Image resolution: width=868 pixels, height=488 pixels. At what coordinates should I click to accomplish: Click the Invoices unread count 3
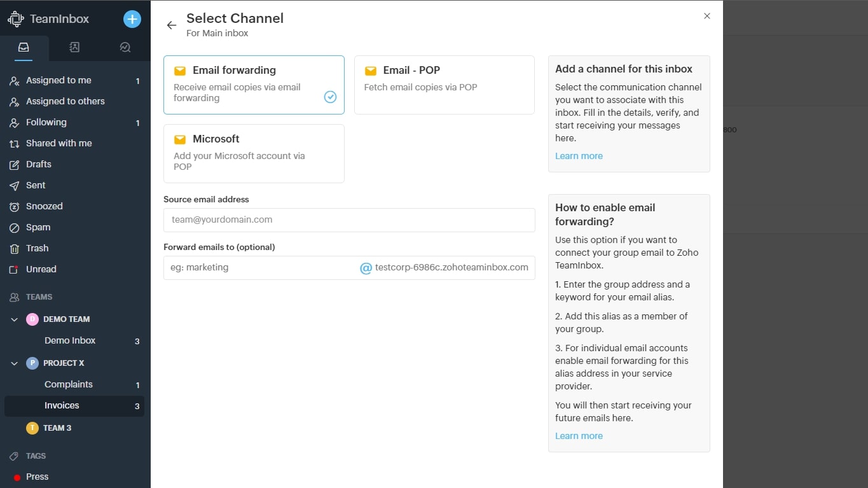click(137, 406)
